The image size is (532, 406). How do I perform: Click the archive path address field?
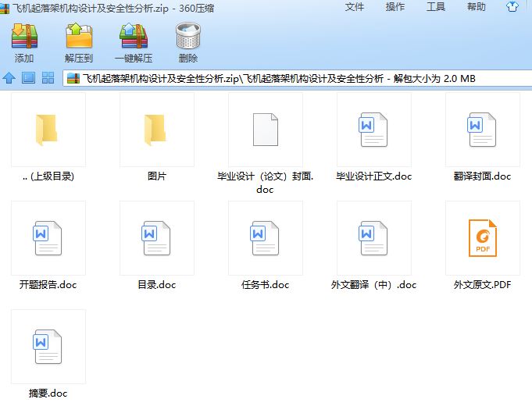pyautogui.click(x=297, y=78)
